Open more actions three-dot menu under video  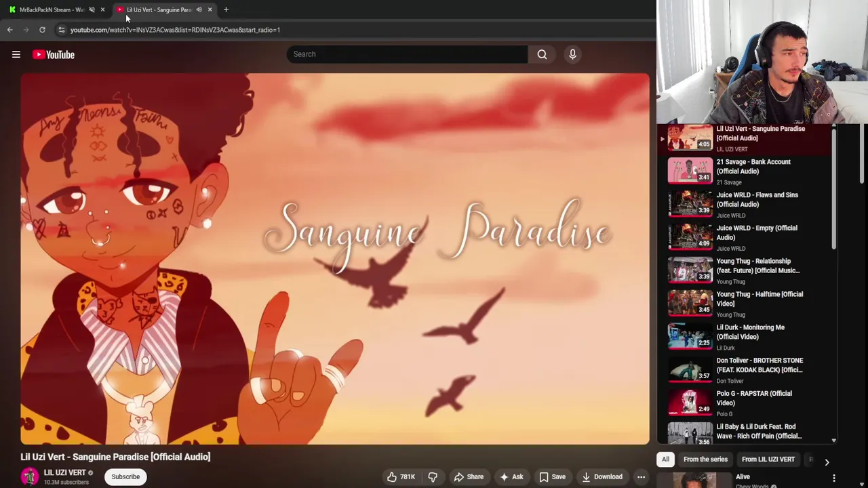click(x=641, y=476)
